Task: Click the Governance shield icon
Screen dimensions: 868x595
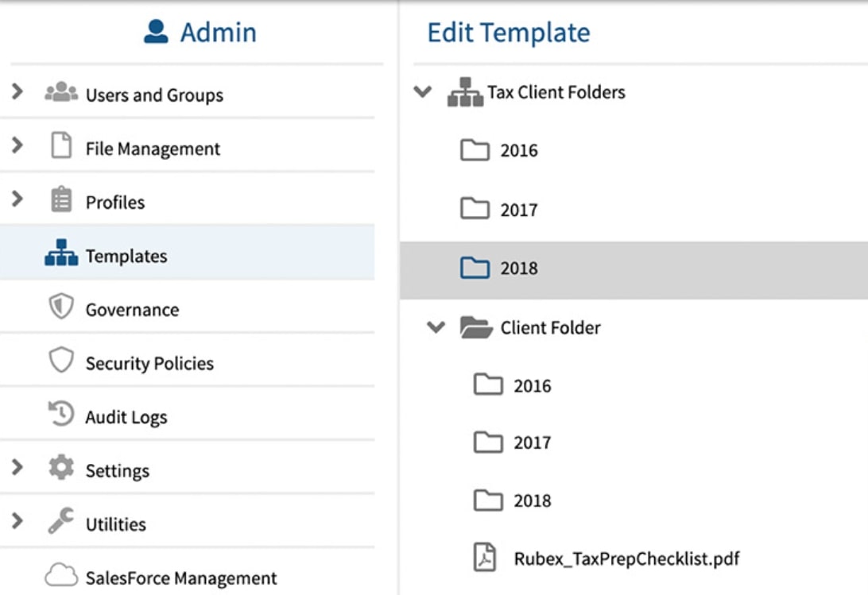Action: 61,306
